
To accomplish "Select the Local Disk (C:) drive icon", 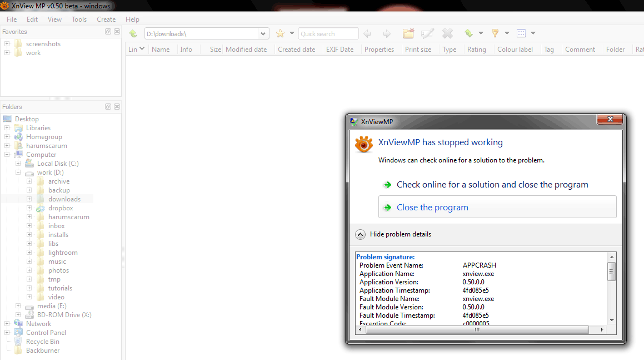I will (29, 164).
